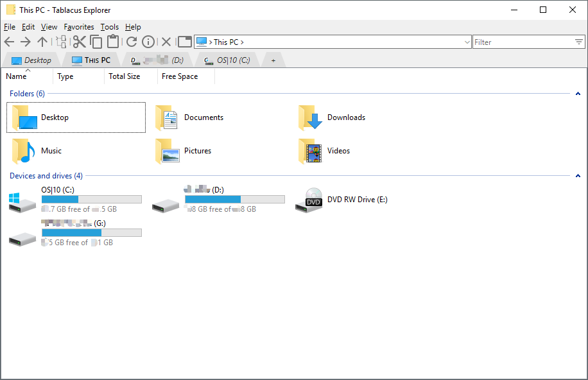588x380 pixels.
Task: Sort by the Total Size column
Action: (131, 76)
